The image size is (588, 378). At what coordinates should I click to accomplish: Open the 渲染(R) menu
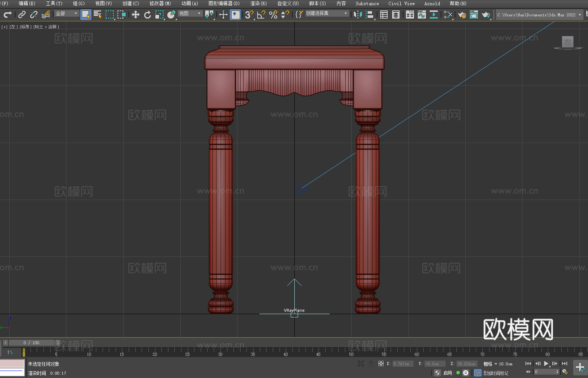(x=258, y=3)
